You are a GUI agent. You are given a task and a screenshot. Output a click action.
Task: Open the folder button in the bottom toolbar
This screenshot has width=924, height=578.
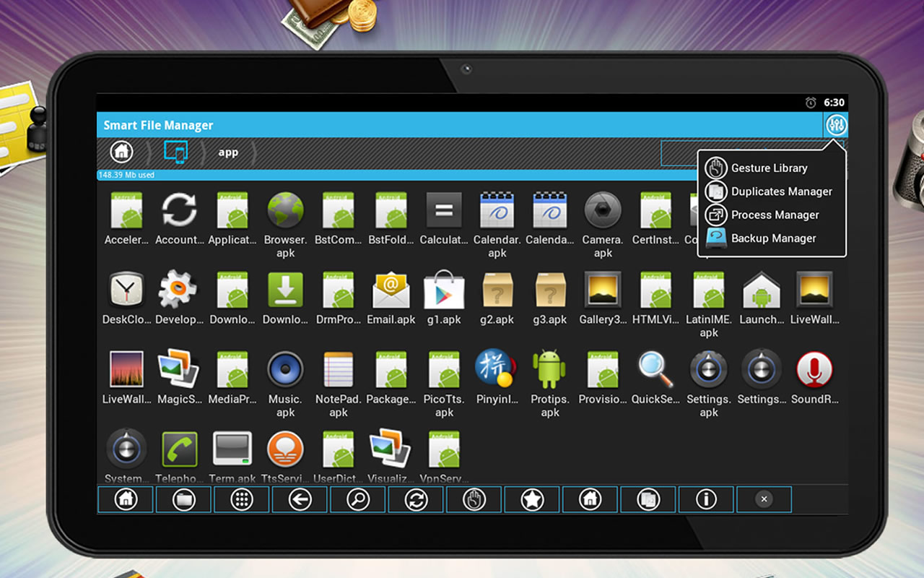click(183, 499)
